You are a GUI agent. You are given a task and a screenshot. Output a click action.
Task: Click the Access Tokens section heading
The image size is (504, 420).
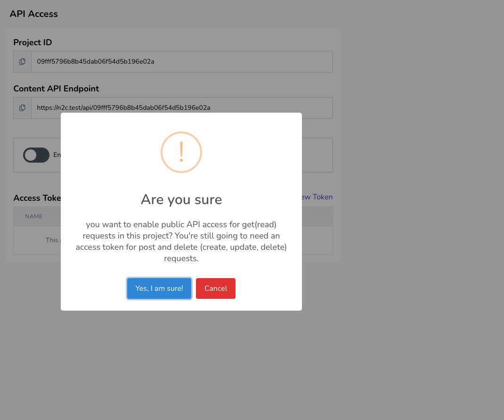click(x=37, y=198)
